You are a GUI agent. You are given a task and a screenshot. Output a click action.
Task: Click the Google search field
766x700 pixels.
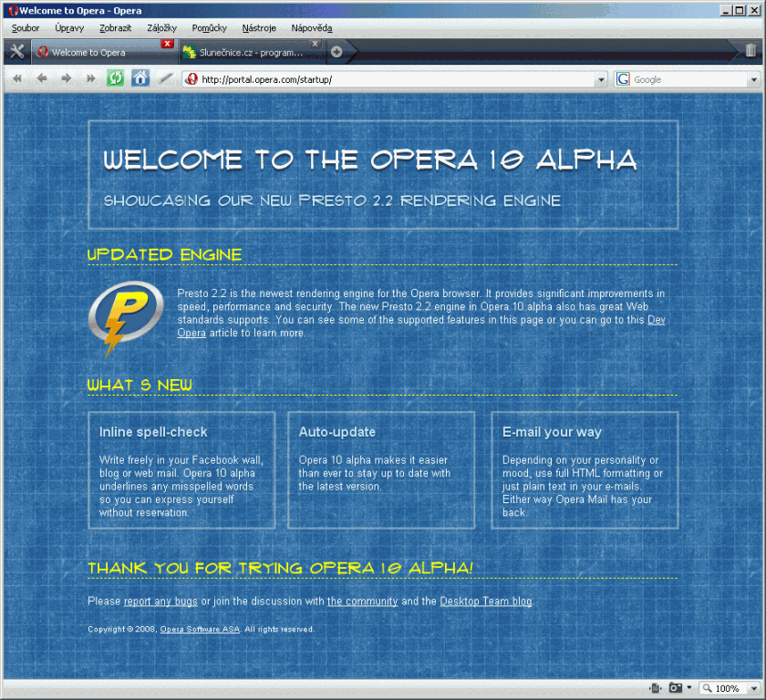689,79
